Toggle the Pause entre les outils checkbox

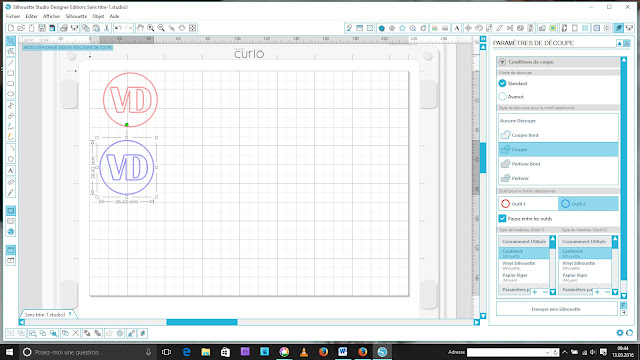502,218
